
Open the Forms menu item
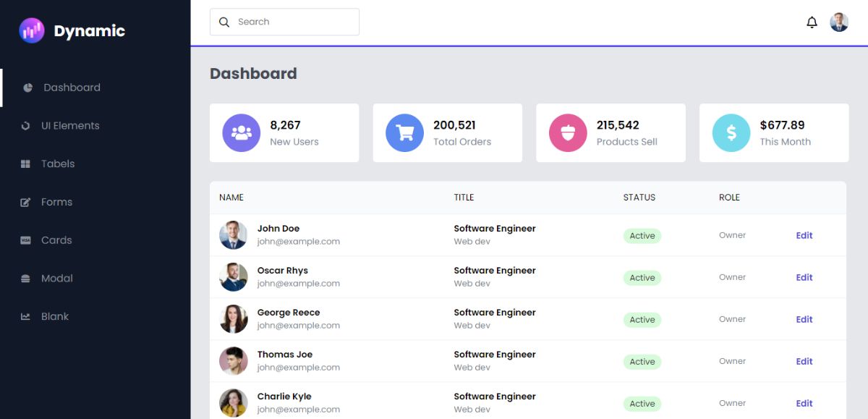point(95,203)
